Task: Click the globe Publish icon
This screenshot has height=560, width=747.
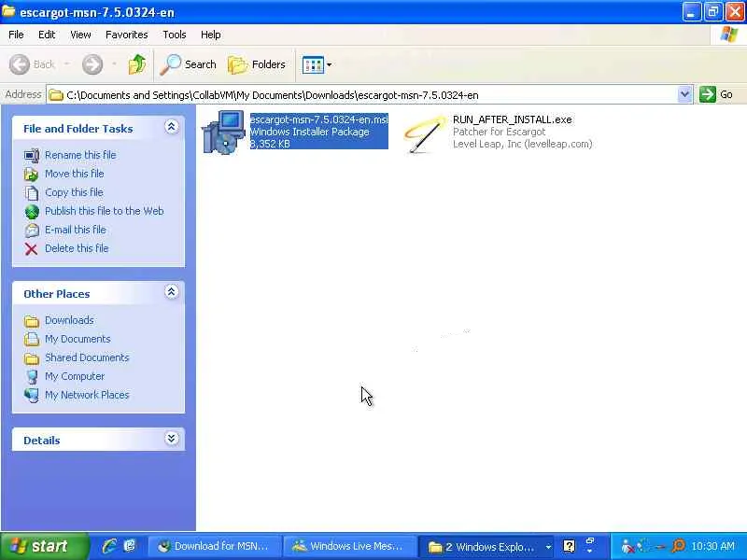Action: tap(32, 212)
